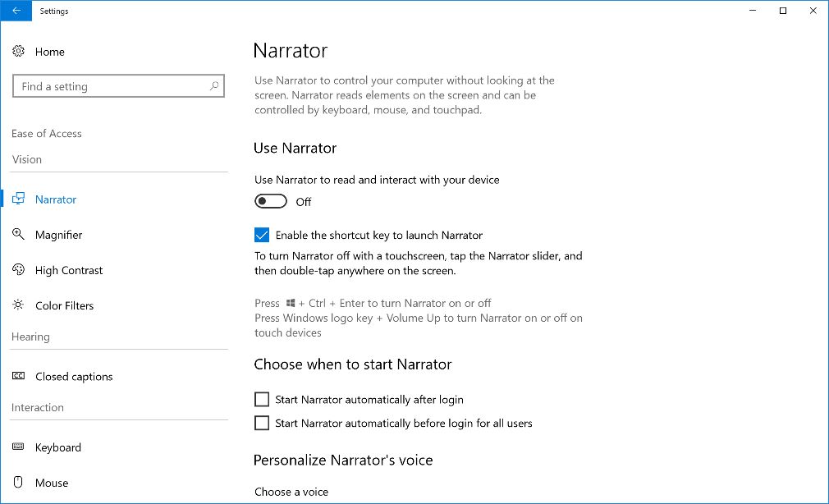Go to Settings Home
This screenshot has height=504, width=829.
[x=50, y=52]
